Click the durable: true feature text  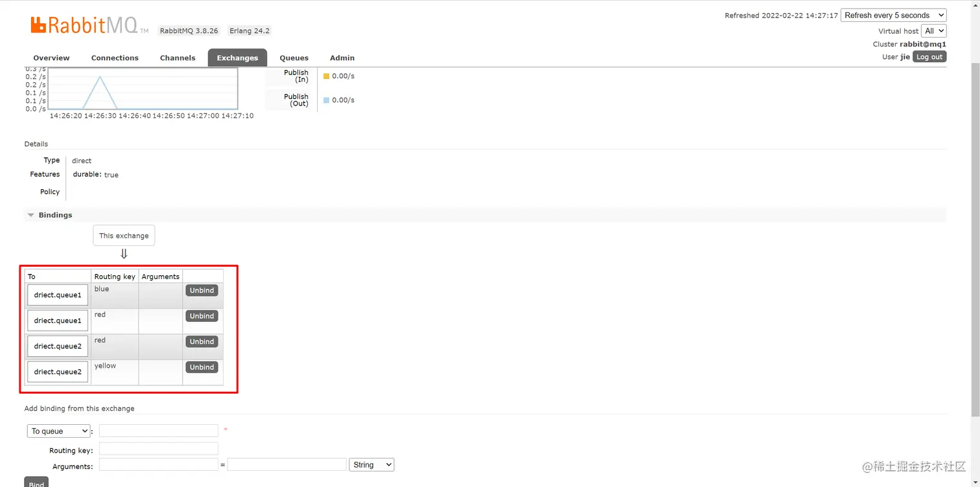click(x=96, y=175)
